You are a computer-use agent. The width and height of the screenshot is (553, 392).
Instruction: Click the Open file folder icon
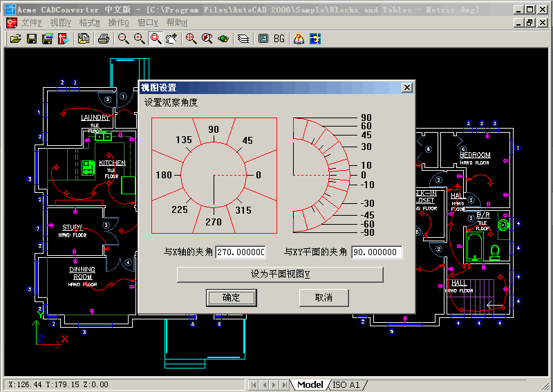tap(15, 39)
